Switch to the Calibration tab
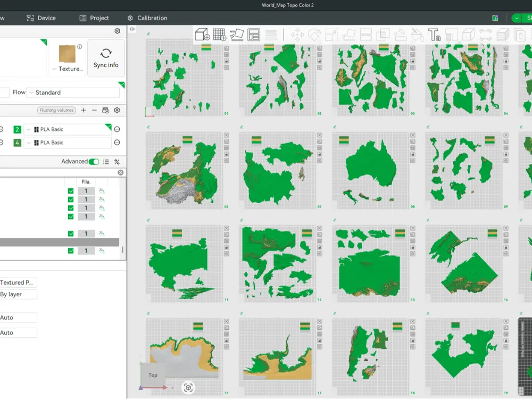Image resolution: width=532 pixels, height=399 pixels. [x=147, y=18]
